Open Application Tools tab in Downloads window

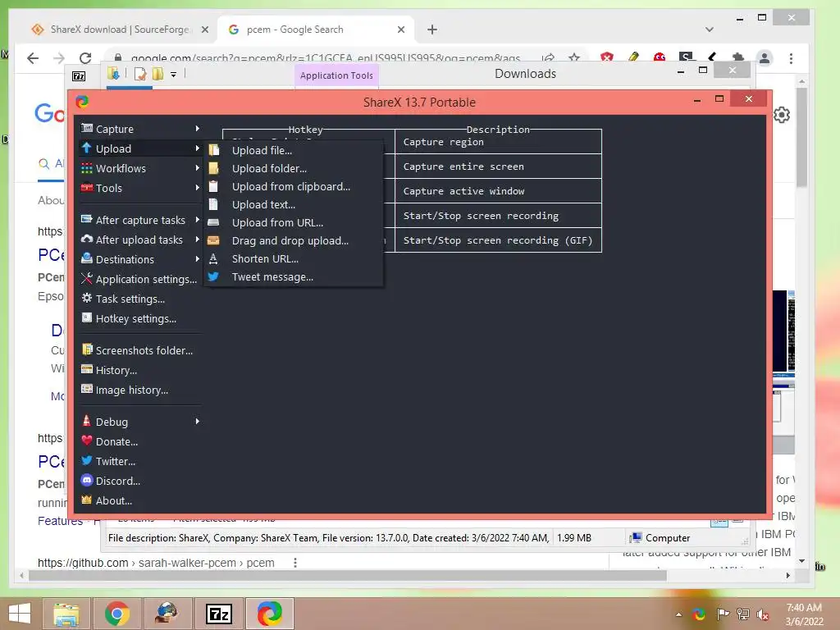tap(336, 75)
